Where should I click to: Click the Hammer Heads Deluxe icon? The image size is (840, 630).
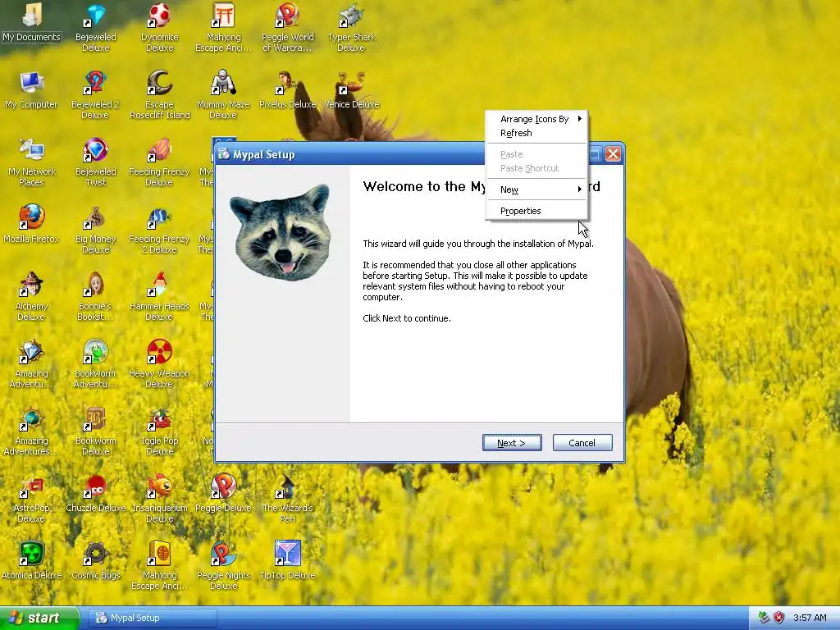coord(160,297)
